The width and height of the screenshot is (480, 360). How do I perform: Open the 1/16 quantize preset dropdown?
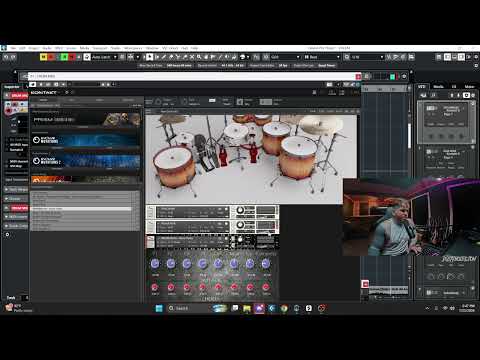point(367,57)
